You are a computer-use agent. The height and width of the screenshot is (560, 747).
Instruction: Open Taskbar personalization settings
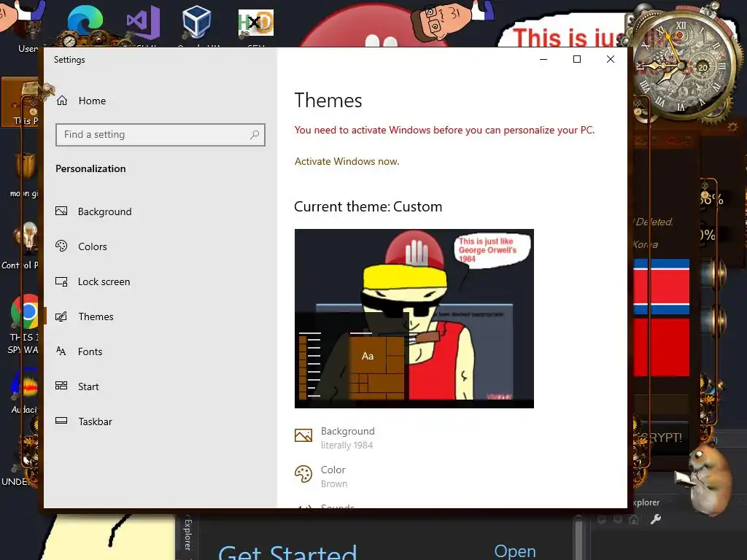[x=96, y=421]
